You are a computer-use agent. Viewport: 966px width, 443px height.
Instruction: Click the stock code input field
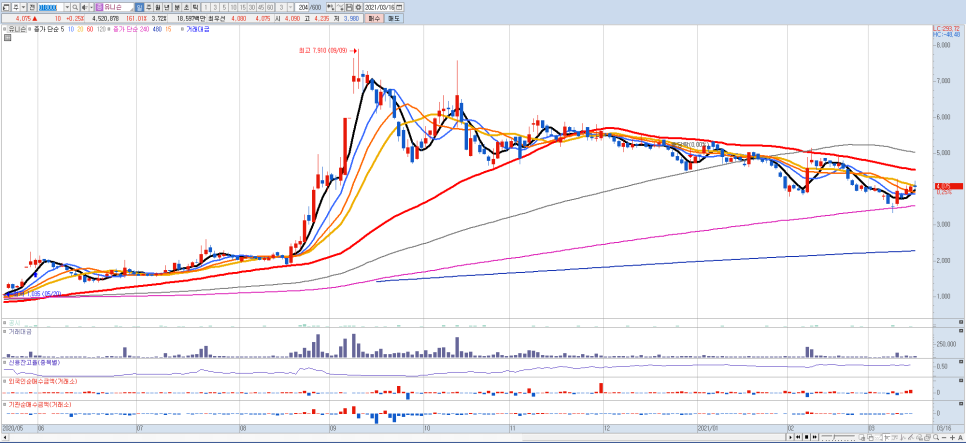click(51, 7)
